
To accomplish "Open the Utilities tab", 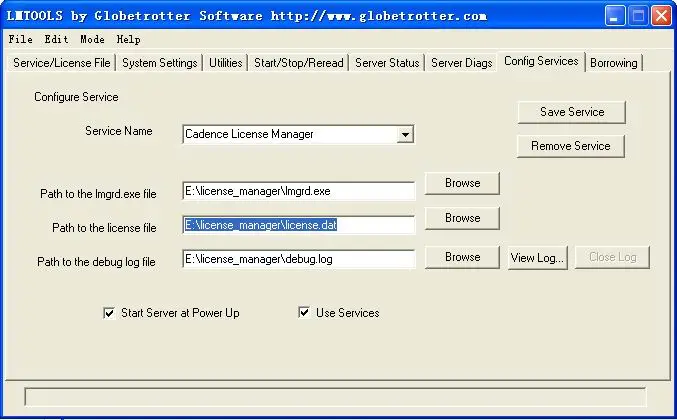I will pyautogui.click(x=225, y=63).
